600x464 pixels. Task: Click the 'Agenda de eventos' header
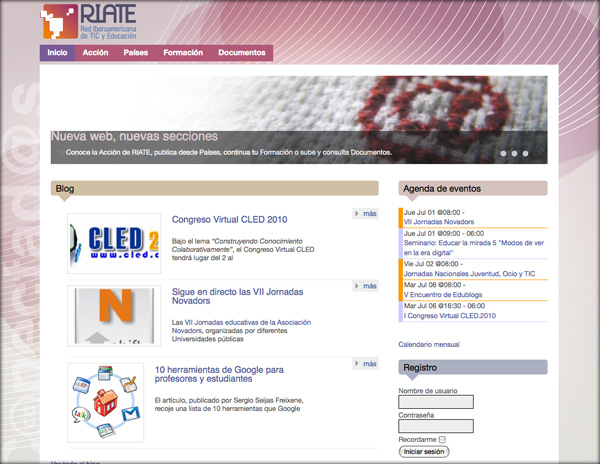coord(473,189)
